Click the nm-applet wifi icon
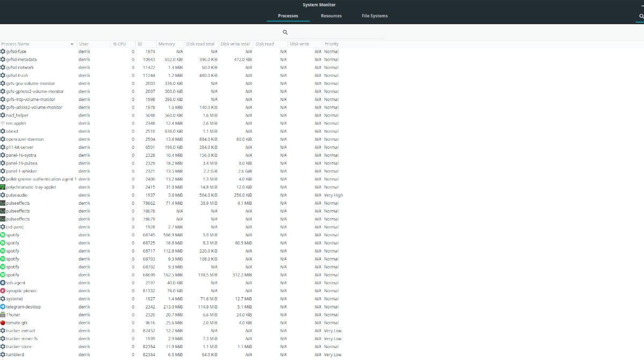Image resolution: width=644 pixels, height=360 pixels. [3, 123]
